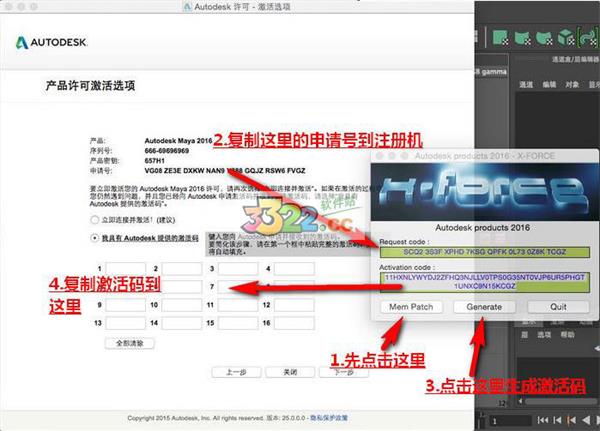Click activation code field number 11
The image size is (600, 431).
coord(238,305)
